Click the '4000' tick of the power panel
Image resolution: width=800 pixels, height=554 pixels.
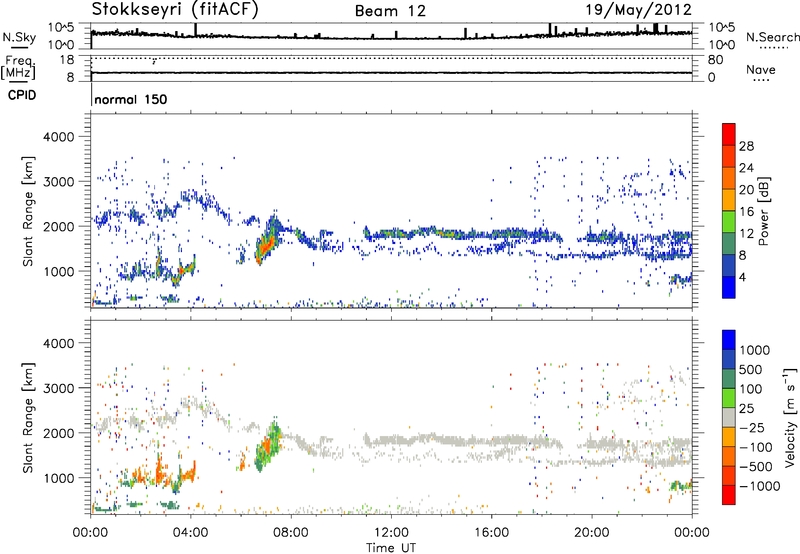coord(58,137)
